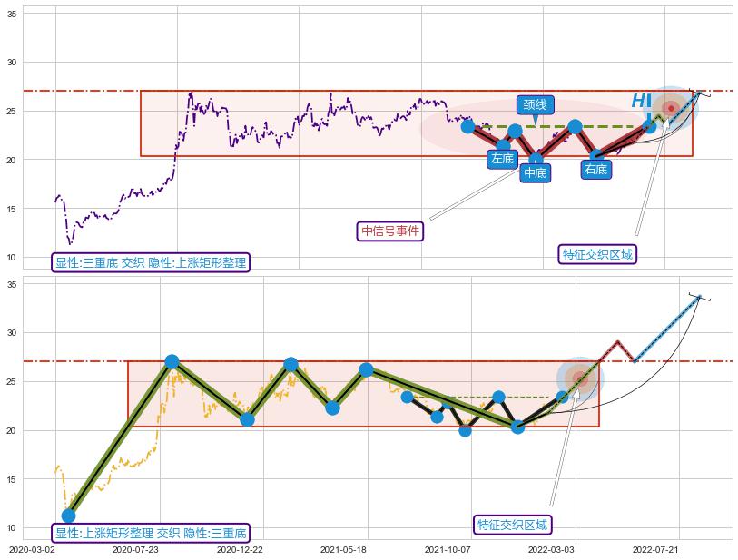Click the first peak blue marker in bottom chart
738x560 pixels.
click(172, 361)
